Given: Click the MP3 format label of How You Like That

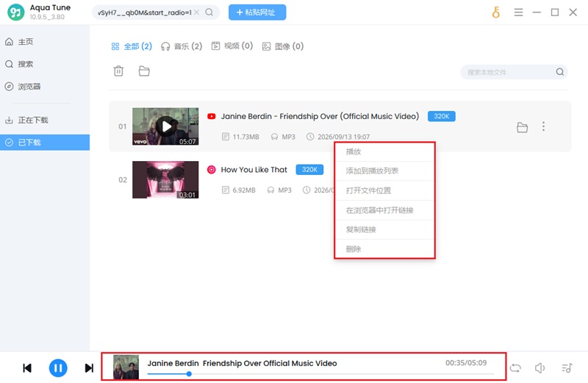Looking at the screenshot, I should (284, 190).
